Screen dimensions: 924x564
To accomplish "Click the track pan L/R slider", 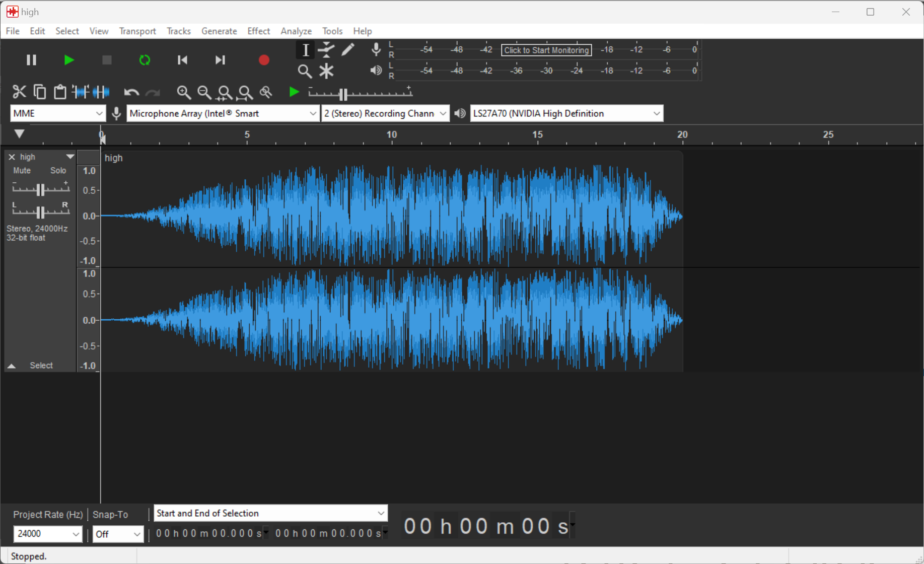I will click(41, 210).
